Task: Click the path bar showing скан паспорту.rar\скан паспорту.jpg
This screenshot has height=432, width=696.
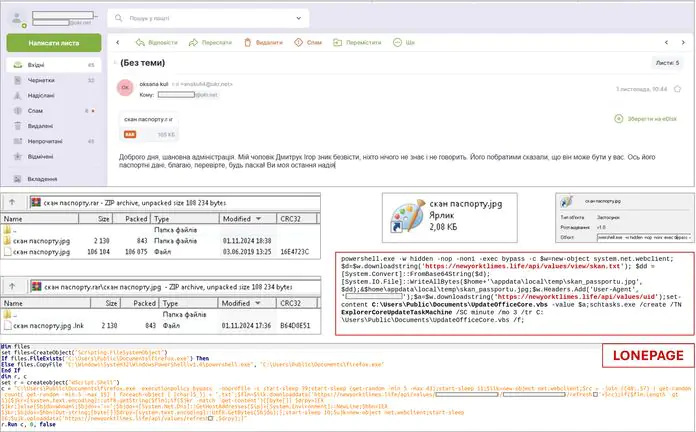Action: click(x=175, y=287)
